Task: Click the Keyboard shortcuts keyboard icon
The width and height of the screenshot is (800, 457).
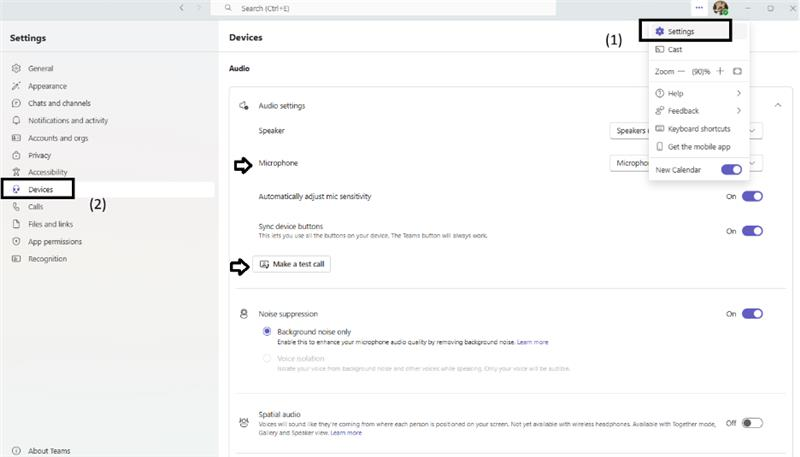Action: click(660, 129)
